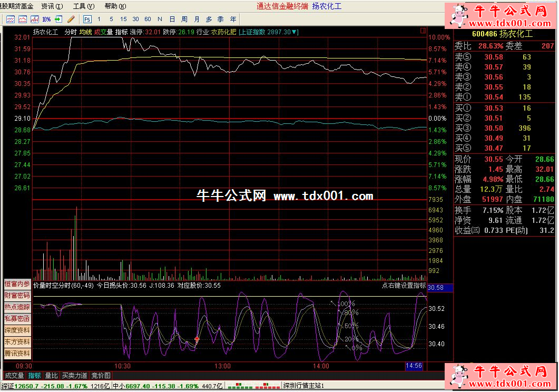559x392 pixels.
Task: Click the 委比 28.63% value
Action: click(491, 46)
